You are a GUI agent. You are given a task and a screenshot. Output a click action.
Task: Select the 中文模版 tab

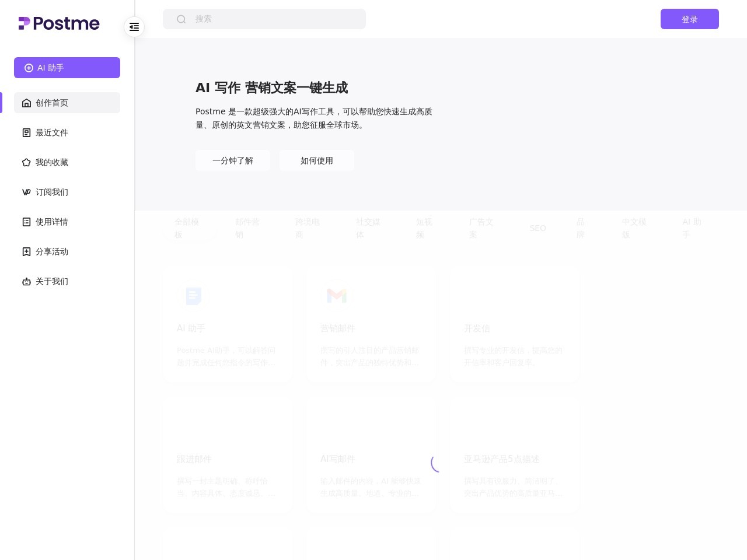634,228
